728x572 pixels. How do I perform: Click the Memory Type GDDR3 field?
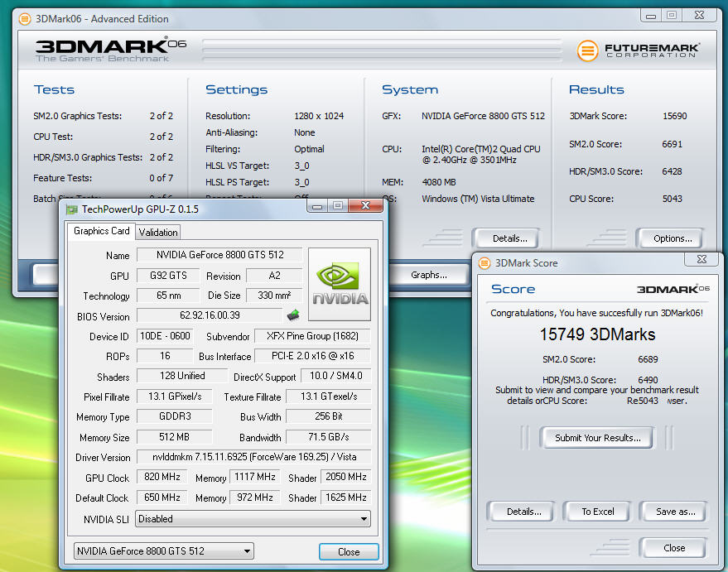click(175, 416)
